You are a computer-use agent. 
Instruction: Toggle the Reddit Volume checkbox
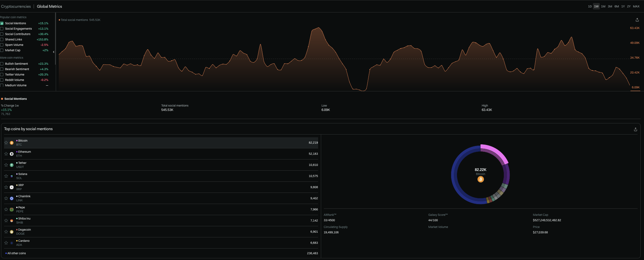pos(2,80)
